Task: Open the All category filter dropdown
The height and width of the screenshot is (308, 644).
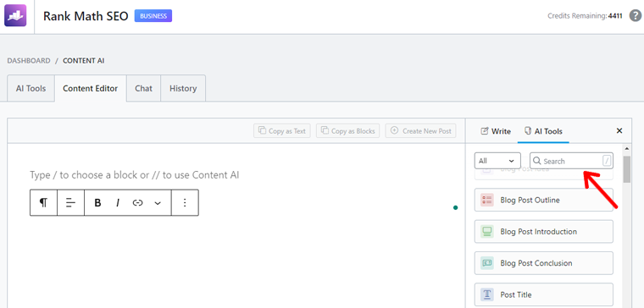Action: point(497,161)
